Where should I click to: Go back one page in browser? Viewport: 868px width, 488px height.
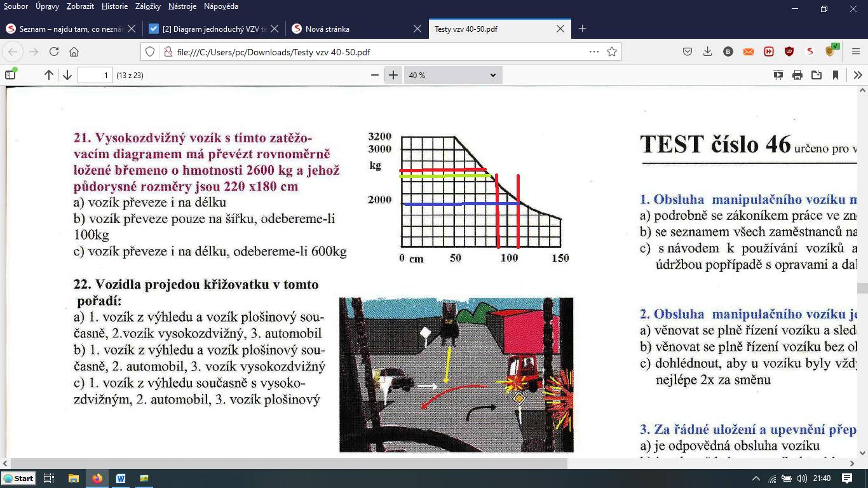pyautogui.click(x=13, y=51)
